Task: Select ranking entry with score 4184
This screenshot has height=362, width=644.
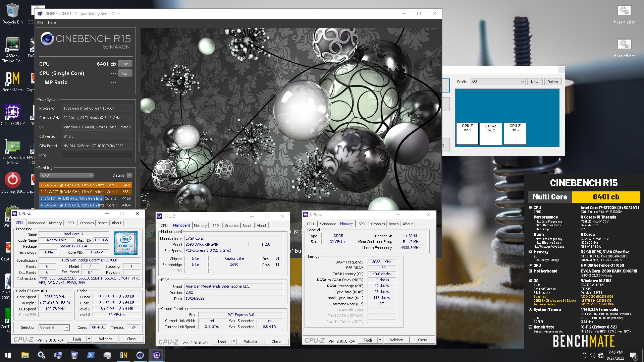Action: click(86, 205)
